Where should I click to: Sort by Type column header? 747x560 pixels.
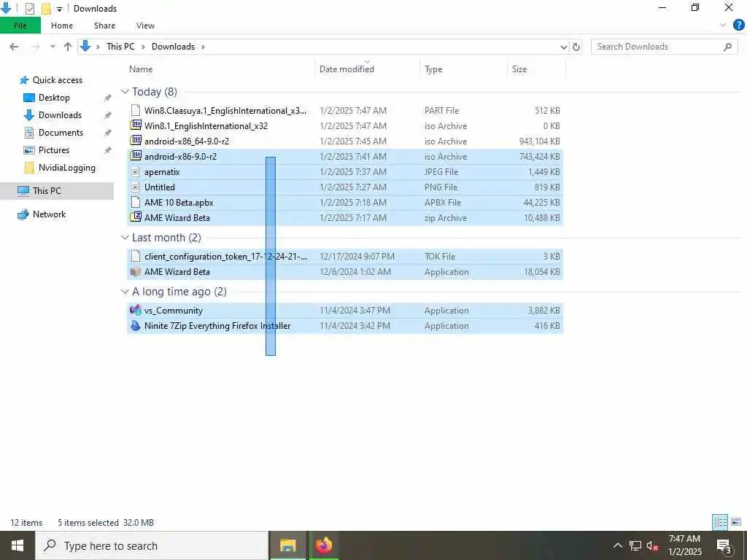click(433, 69)
